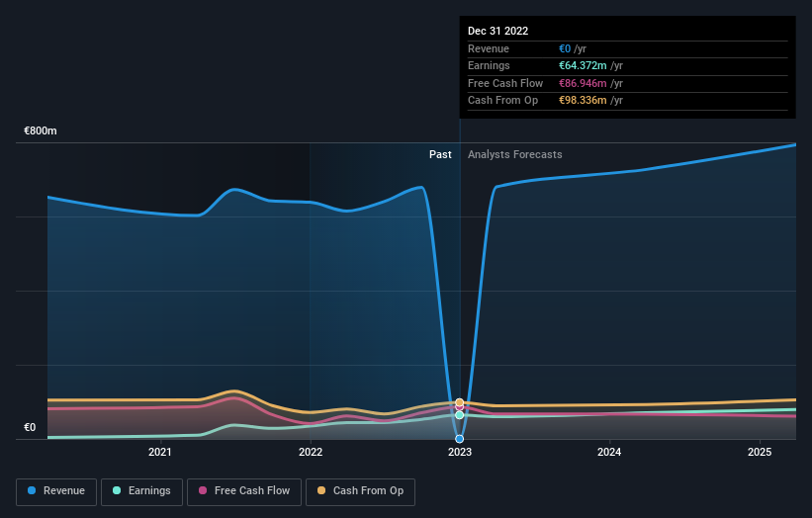The height and width of the screenshot is (518, 812).
Task: Toggle the Cash From Op legend button
Action: tap(360, 491)
